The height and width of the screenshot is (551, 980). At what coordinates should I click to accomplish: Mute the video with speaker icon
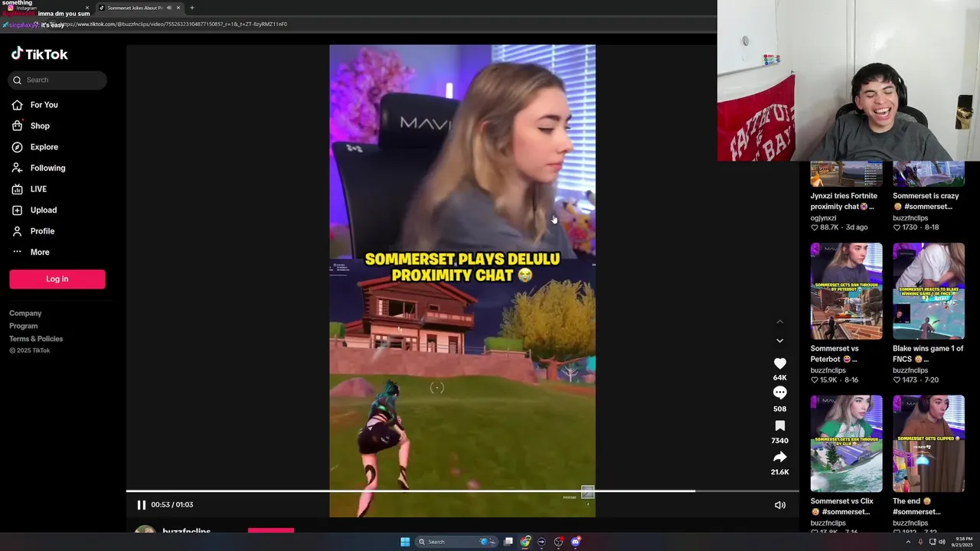pyautogui.click(x=779, y=505)
